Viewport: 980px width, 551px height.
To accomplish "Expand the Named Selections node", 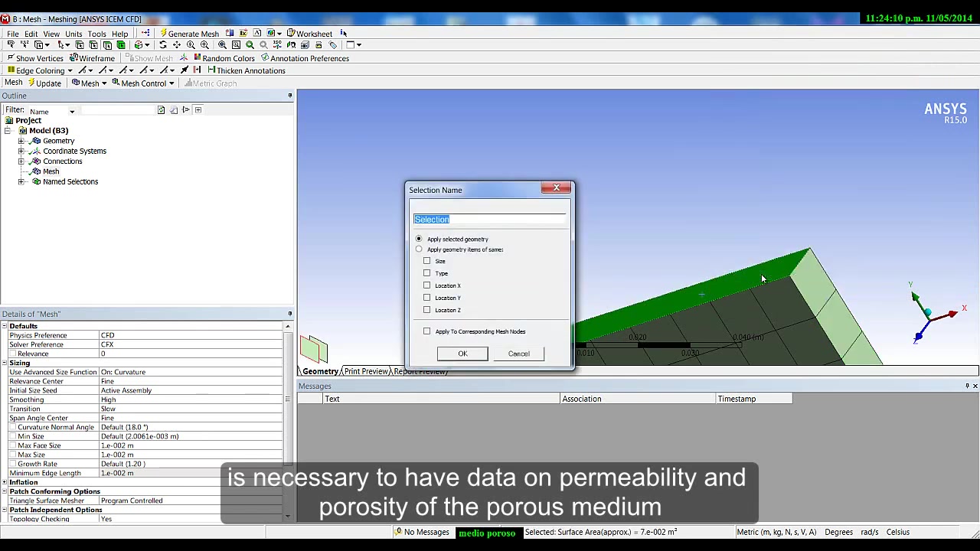I will click(21, 181).
